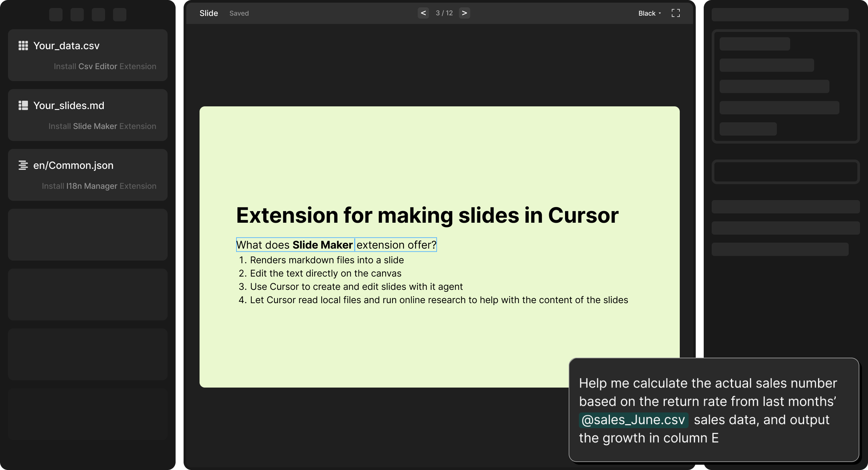Open the Your_data.csv file card
The height and width of the screenshot is (470, 868).
pyautogui.click(x=87, y=55)
